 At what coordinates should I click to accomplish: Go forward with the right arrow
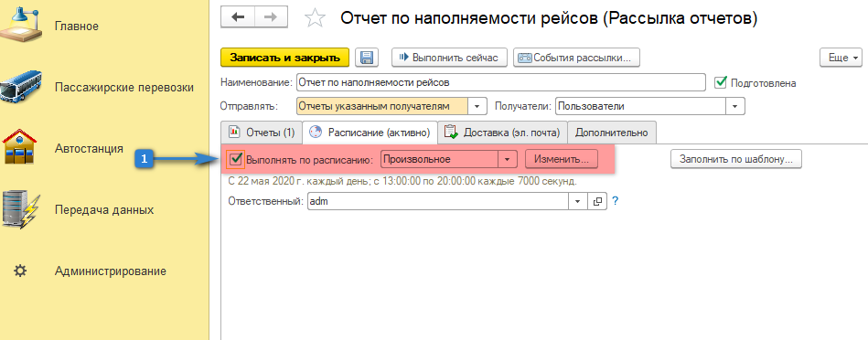tap(272, 17)
